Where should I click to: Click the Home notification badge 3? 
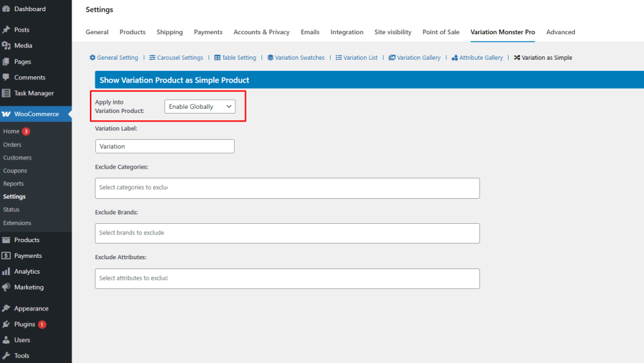point(26,131)
